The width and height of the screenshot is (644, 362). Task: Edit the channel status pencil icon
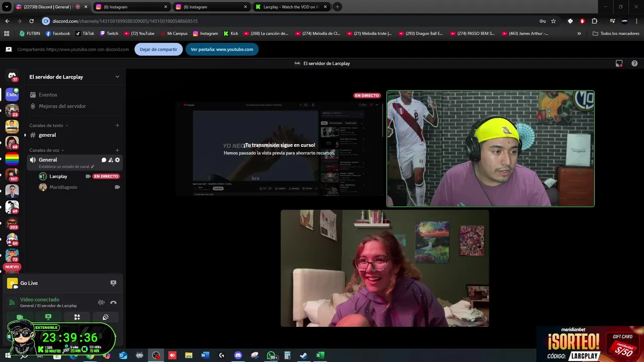tap(93, 166)
